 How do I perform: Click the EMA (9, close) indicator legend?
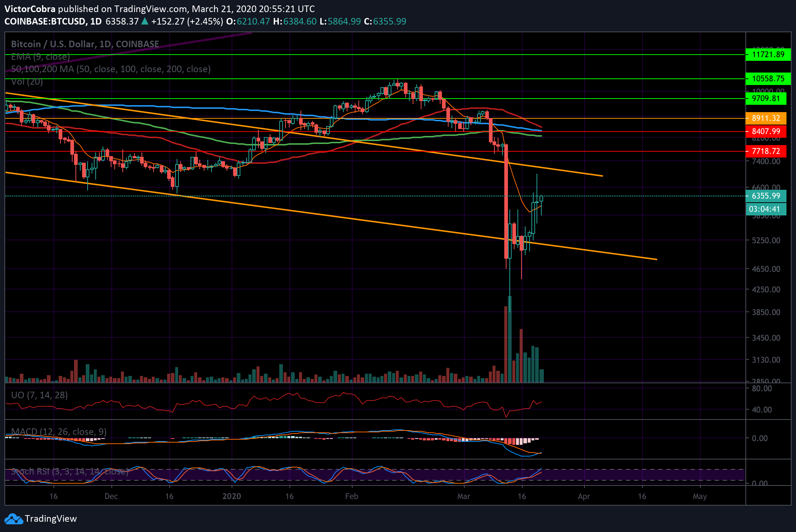tap(41, 57)
